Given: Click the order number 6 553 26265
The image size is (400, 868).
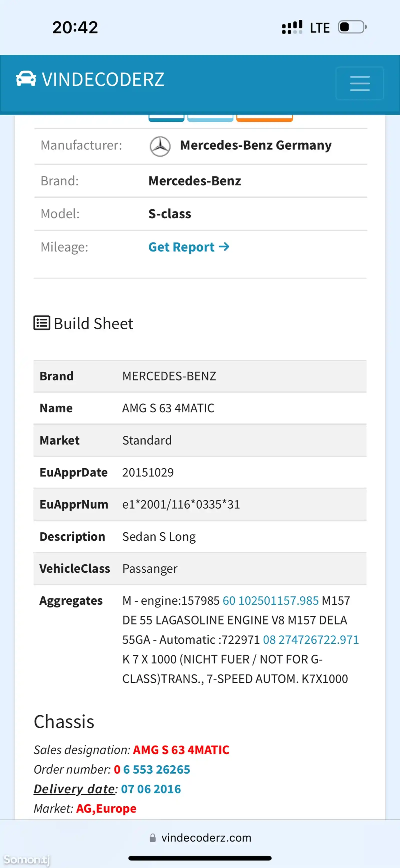Looking at the screenshot, I should pyautogui.click(x=156, y=769).
